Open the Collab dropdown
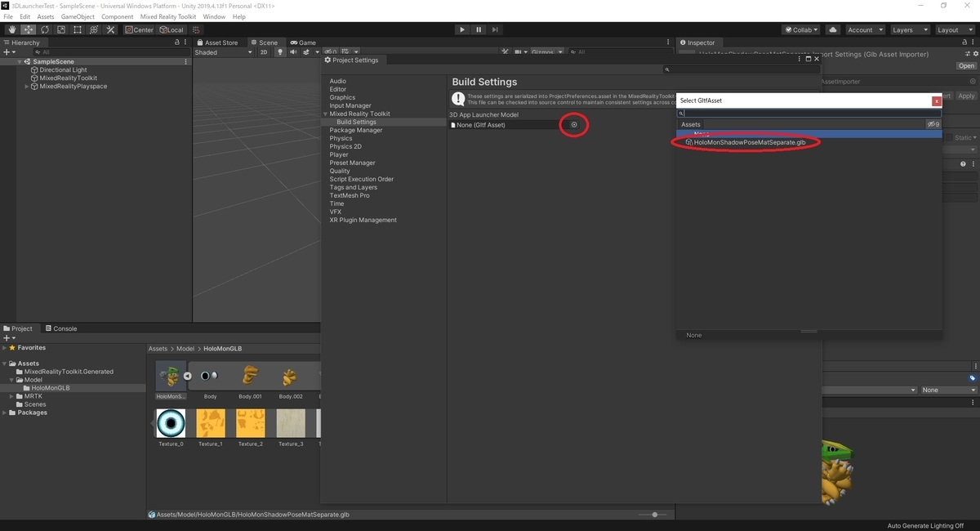The image size is (980, 531). click(802, 29)
